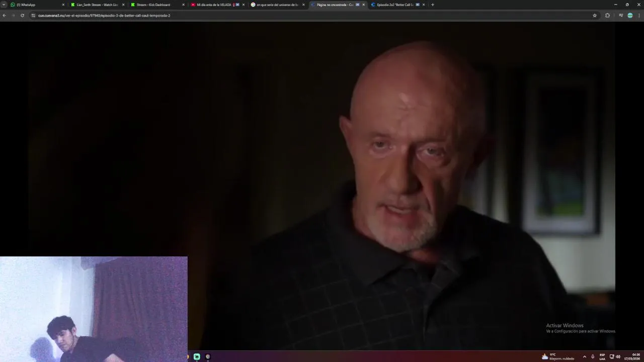
Task: Close the Episodio 2x2 tab
Action: tap(424, 5)
